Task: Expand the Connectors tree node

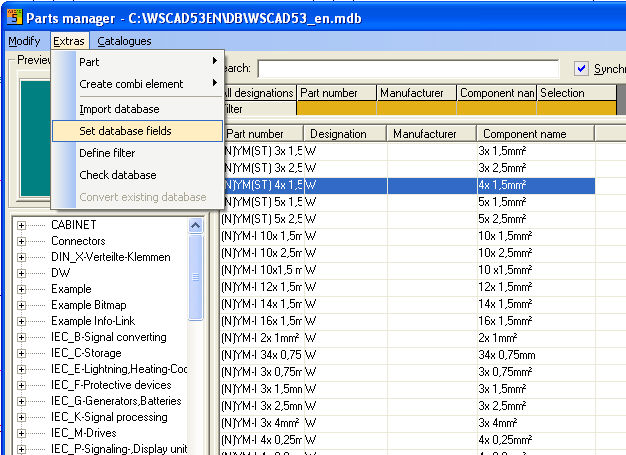Action: click(x=22, y=241)
